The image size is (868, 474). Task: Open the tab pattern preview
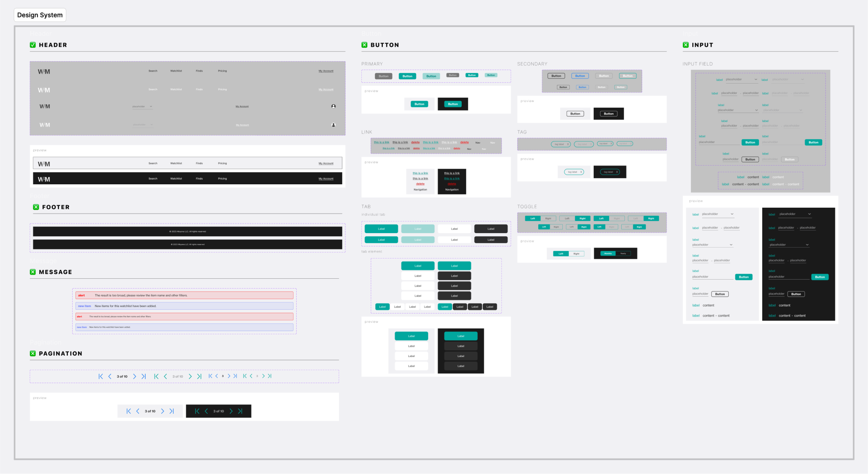[x=371, y=322]
